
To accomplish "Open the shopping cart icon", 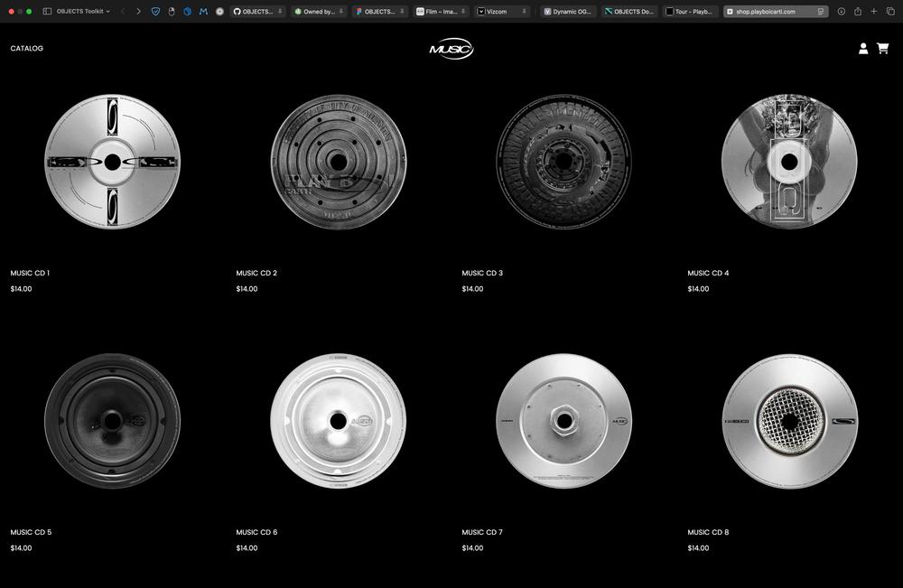I will pyautogui.click(x=882, y=49).
